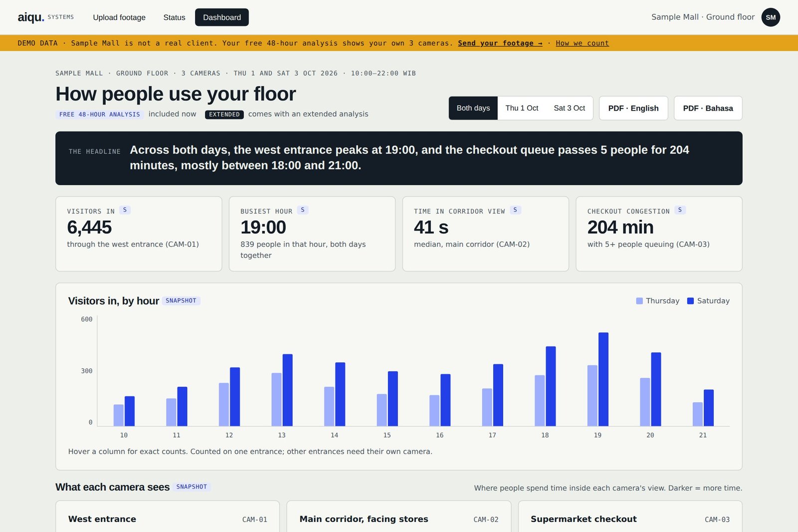Open the Main corridor, facing stores card

(399, 517)
